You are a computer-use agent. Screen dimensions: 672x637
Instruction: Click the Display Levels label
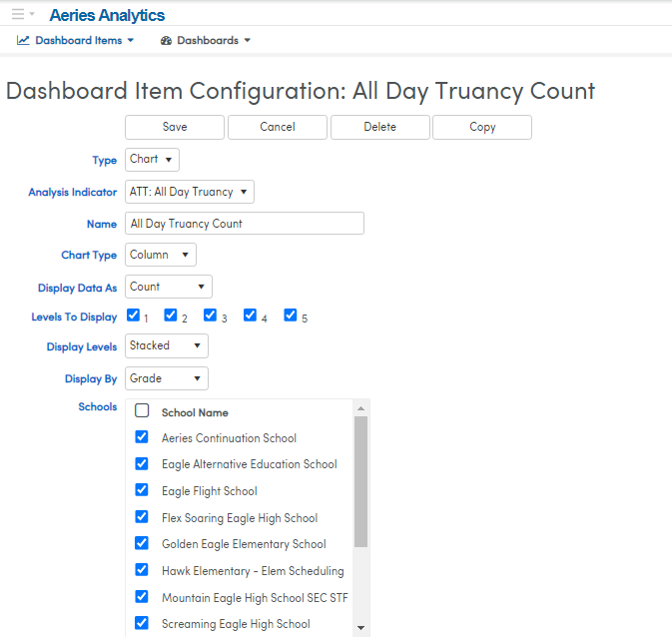82,346
